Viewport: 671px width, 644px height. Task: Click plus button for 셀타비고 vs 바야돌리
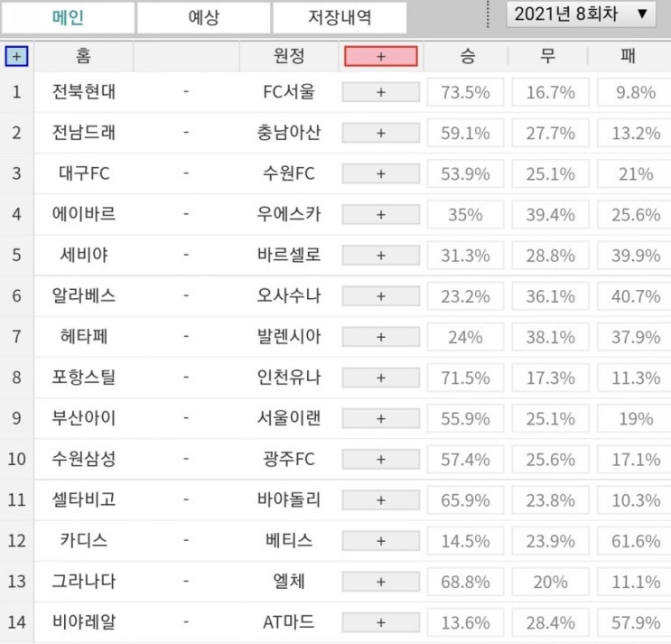point(381,499)
